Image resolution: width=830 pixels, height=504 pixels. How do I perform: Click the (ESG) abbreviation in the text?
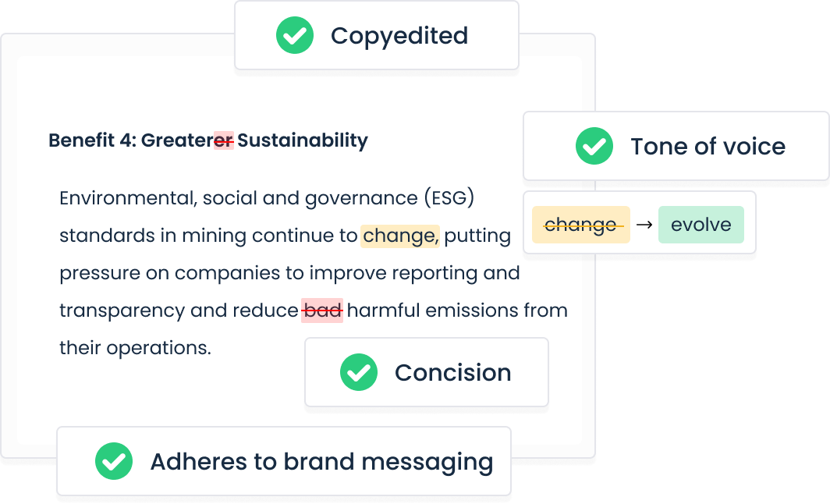click(x=449, y=198)
